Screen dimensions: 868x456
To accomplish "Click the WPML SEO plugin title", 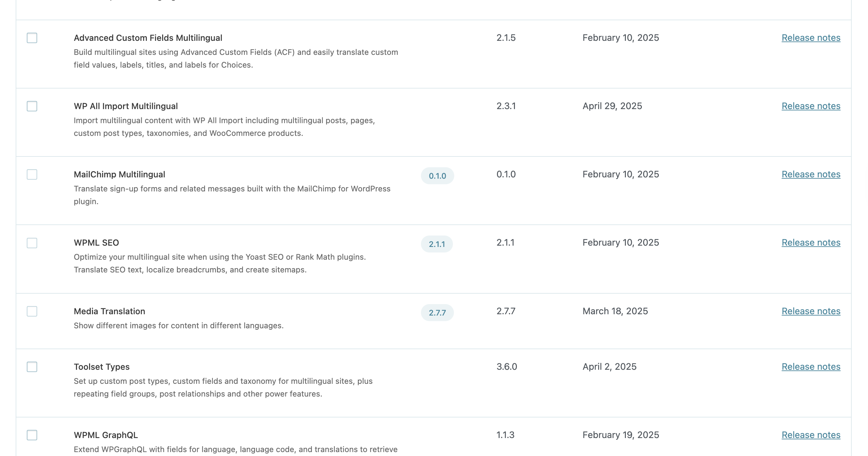I will pyautogui.click(x=96, y=242).
